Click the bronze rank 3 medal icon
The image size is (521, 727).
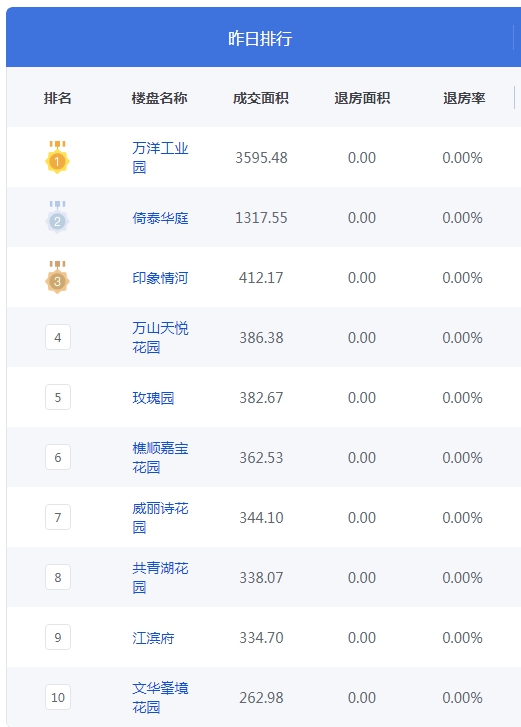point(57,277)
